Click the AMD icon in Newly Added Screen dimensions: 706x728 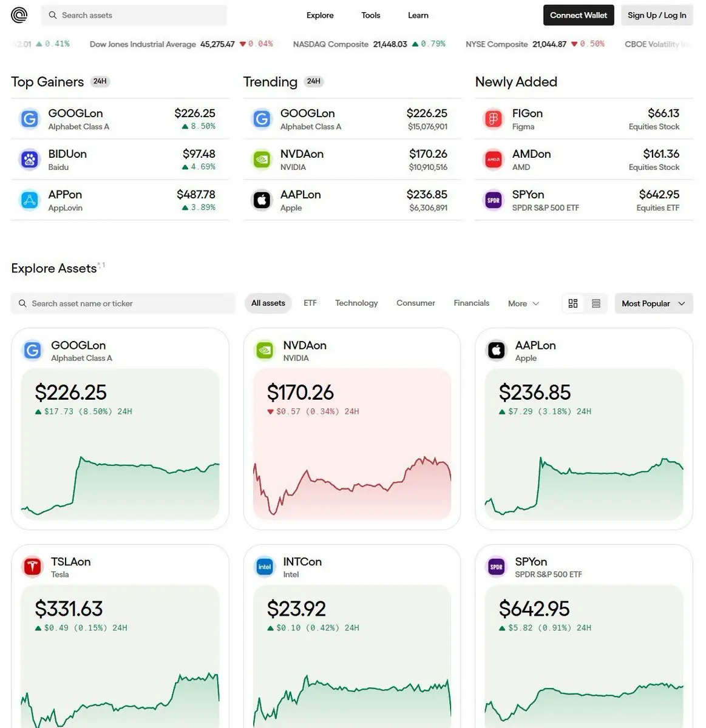(494, 160)
